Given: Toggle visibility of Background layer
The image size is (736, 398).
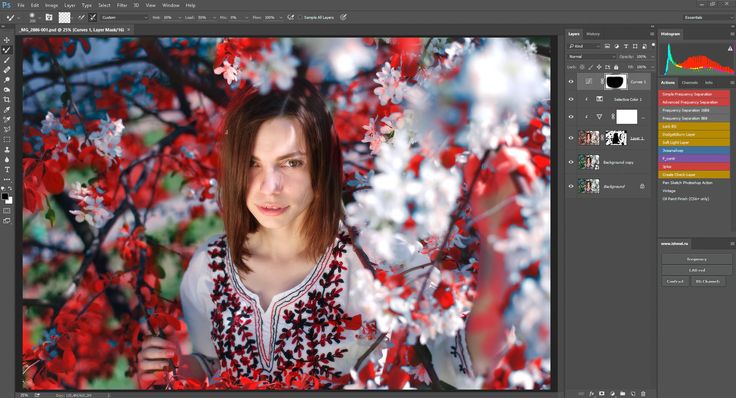Looking at the screenshot, I should coord(571,186).
